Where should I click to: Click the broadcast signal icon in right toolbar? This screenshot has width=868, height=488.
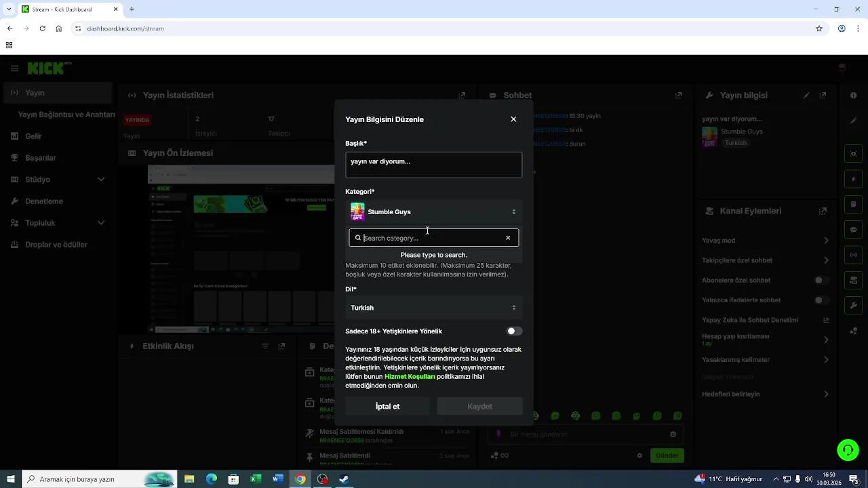click(x=854, y=255)
